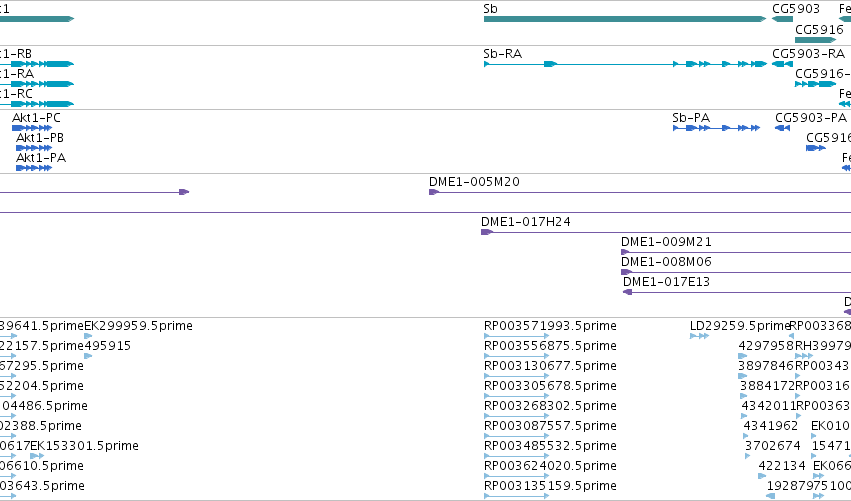Click the DME1-009M21 clone label
The height and width of the screenshot is (501, 851).
666,242
